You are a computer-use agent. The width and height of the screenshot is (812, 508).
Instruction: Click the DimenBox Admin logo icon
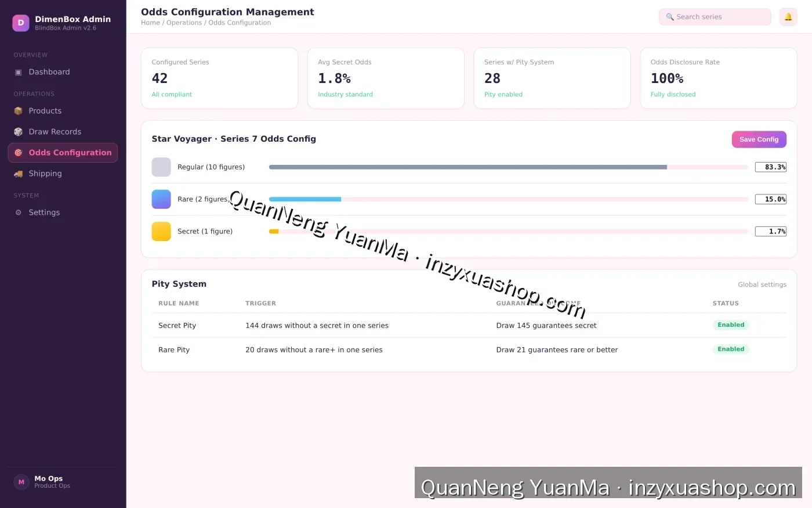[21, 23]
